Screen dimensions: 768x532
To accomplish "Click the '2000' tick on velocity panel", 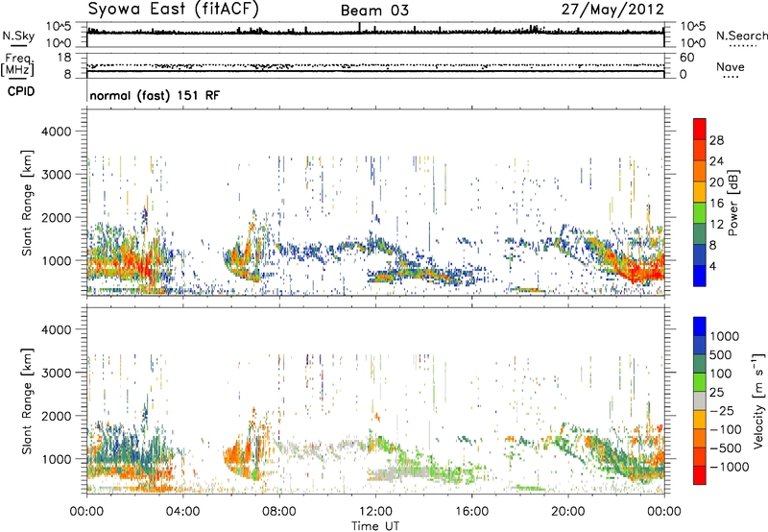I will point(57,416).
